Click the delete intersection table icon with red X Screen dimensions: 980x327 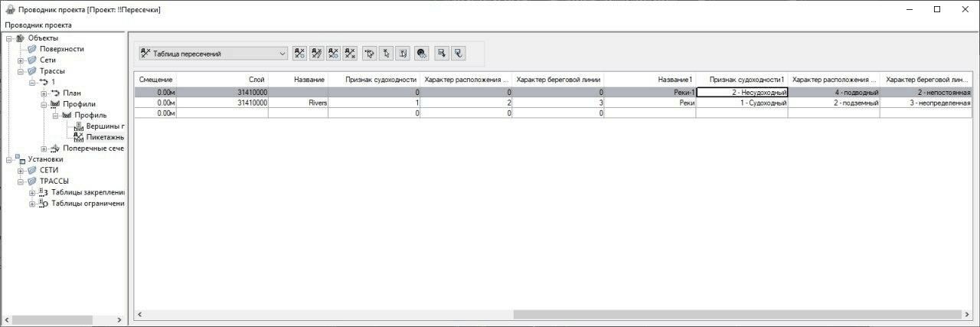[x=350, y=54]
